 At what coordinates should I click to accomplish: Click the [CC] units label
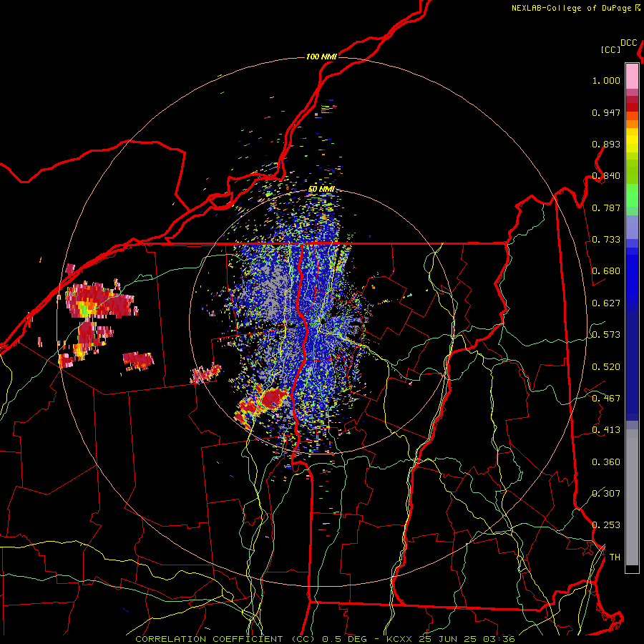pos(610,49)
